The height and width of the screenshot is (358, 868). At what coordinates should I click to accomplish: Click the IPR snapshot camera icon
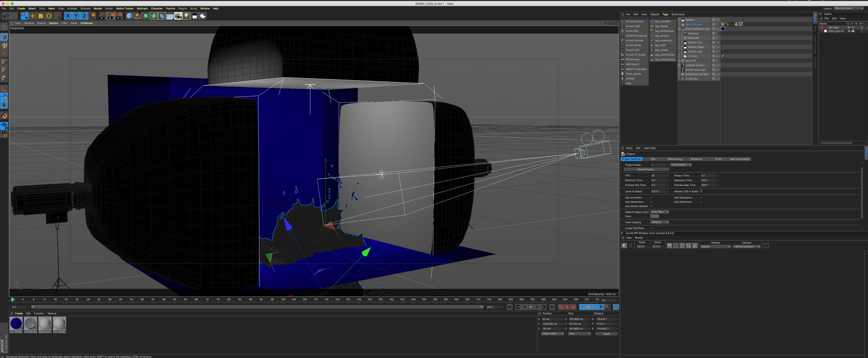click(x=766, y=246)
